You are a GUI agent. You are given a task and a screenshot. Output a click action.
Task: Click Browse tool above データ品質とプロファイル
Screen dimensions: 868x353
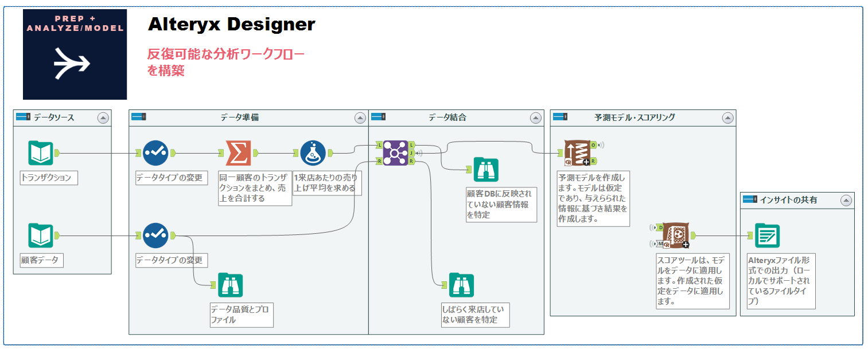tap(231, 285)
